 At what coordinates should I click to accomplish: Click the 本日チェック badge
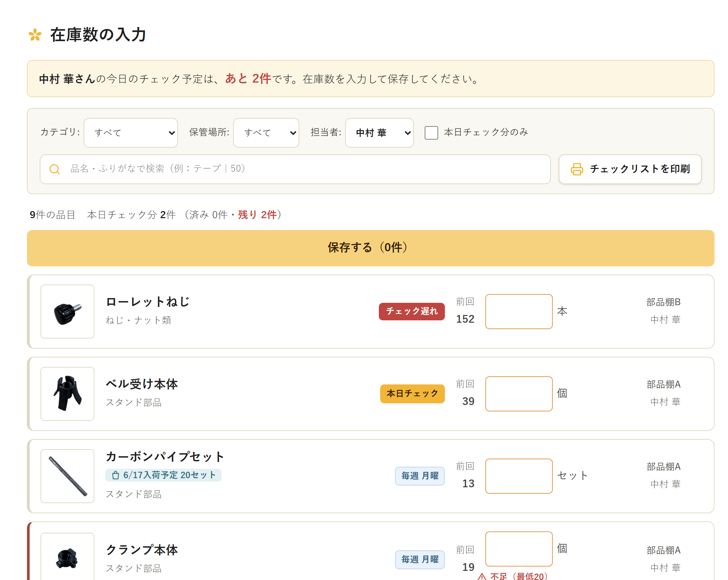point(412,394)
